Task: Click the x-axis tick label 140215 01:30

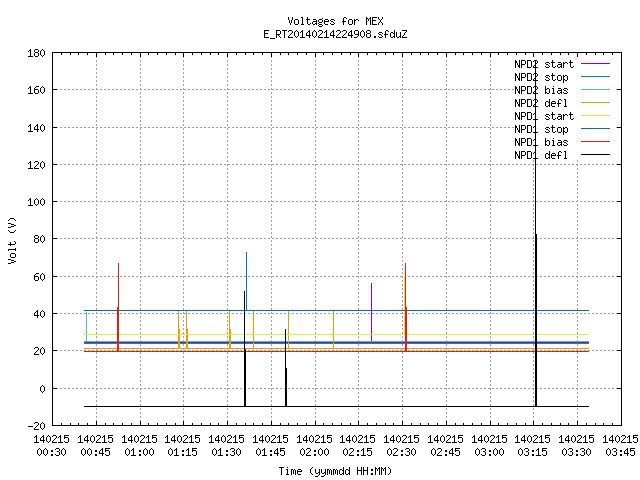Action: (x=227, y=446)
